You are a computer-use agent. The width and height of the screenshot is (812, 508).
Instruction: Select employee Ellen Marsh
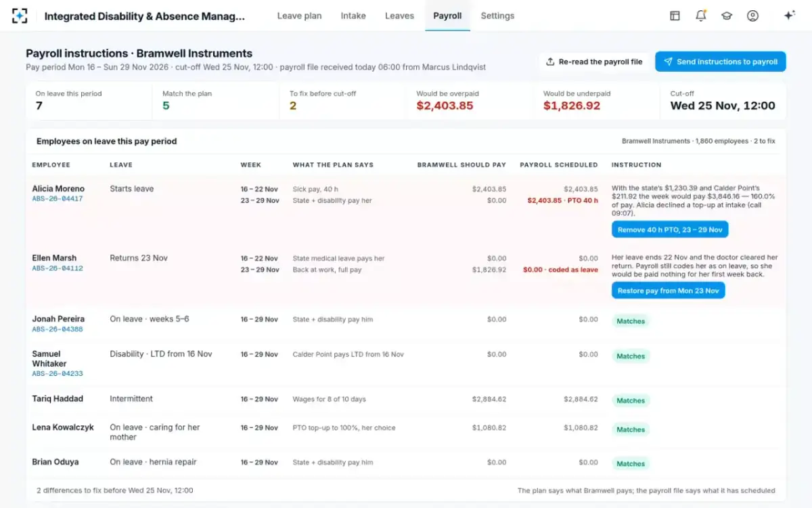click(x=54, y=258)
